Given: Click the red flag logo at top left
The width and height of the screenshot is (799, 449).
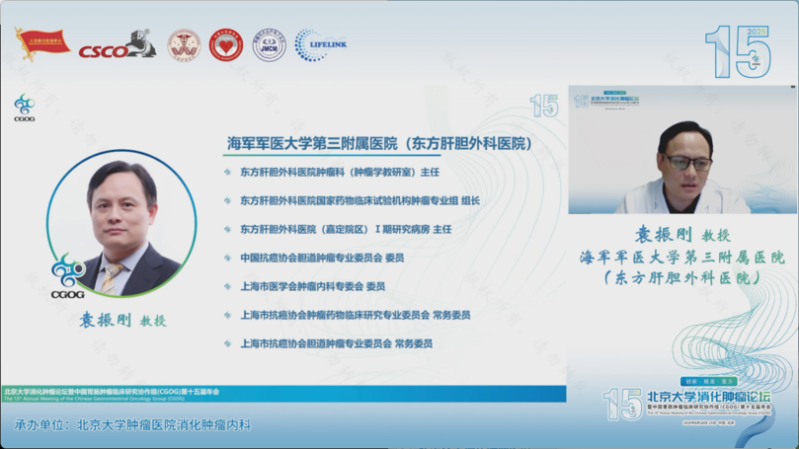Looking at the screenshot, I should (42, 43).
